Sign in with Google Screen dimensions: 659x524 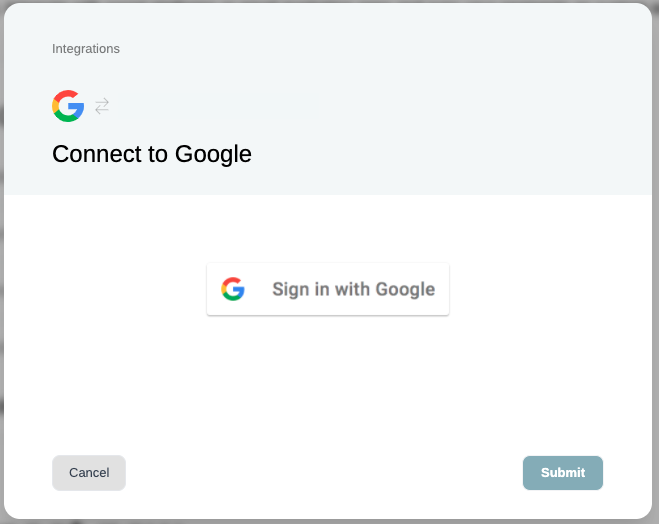pyautogui.click(x=328, y=289)
